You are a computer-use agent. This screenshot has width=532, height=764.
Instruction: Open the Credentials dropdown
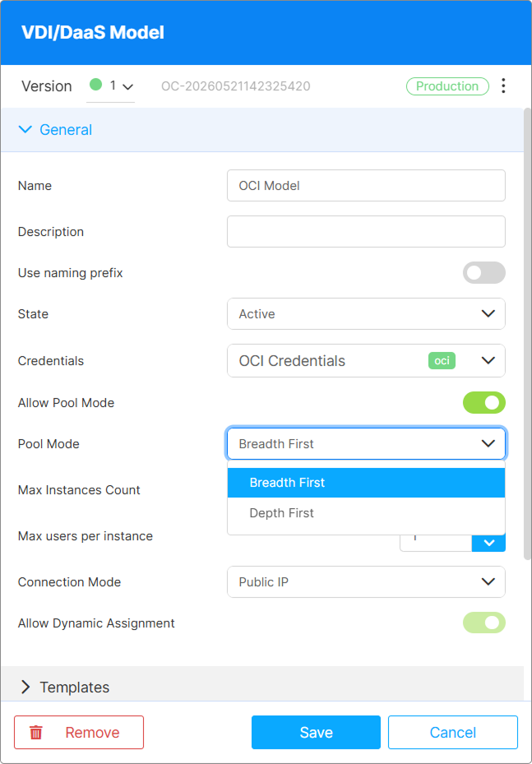point(366,360)
